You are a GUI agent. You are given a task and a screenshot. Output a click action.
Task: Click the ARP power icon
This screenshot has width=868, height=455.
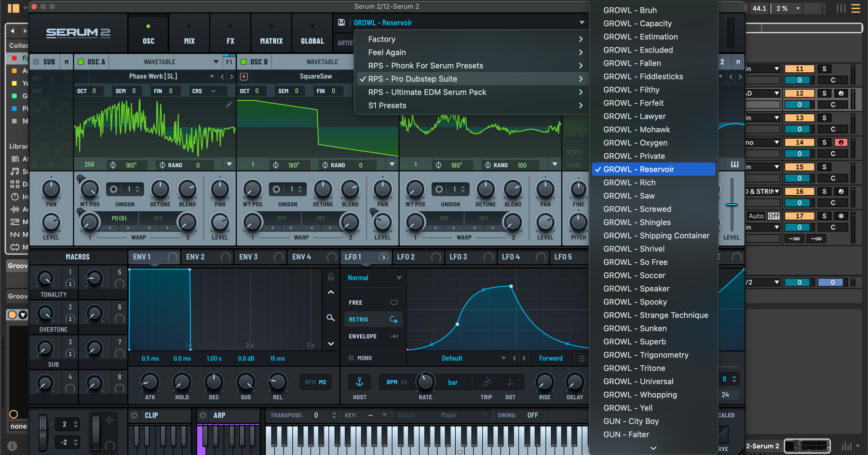coord(203,415)
